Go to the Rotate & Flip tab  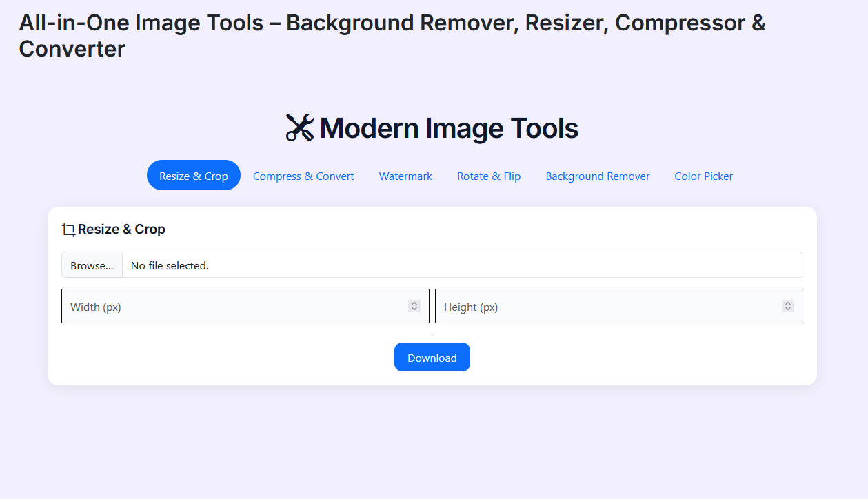point(489,176)
